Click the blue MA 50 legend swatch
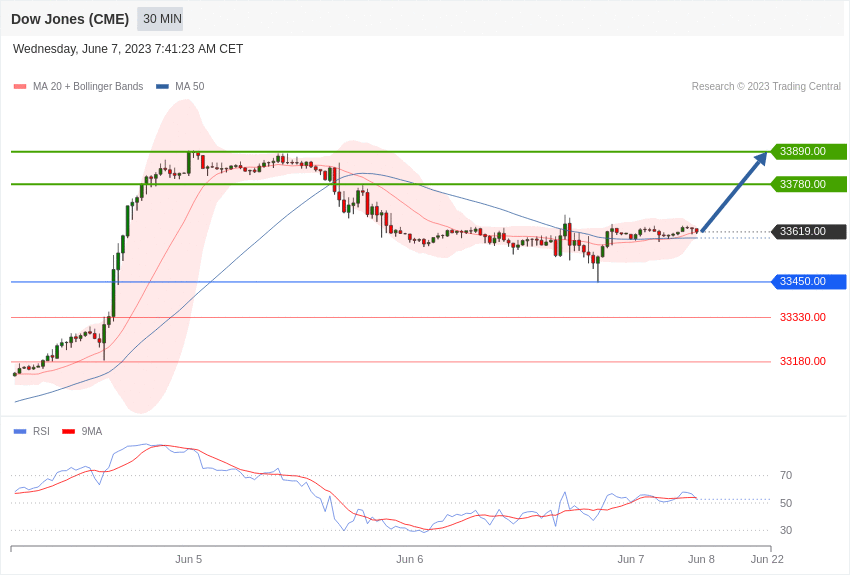Image resolution: width=850 pixels, height=576 pixels. click(x=162, y=87)
